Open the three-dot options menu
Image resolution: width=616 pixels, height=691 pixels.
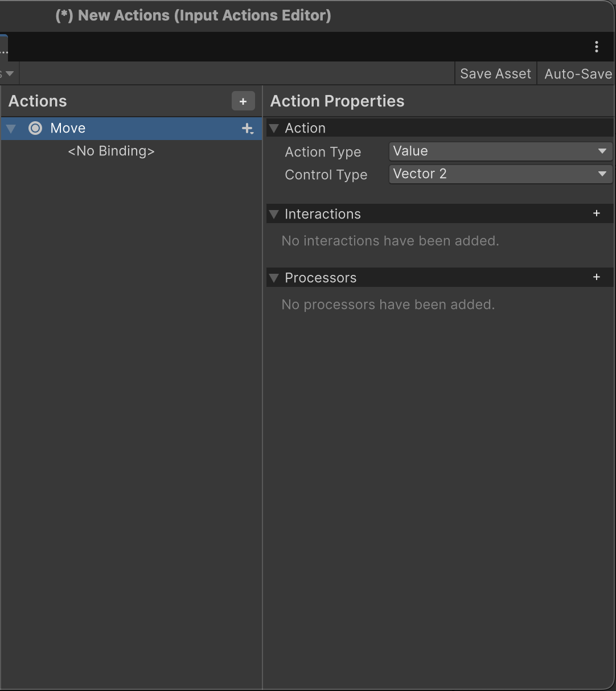tap(596, 47)
